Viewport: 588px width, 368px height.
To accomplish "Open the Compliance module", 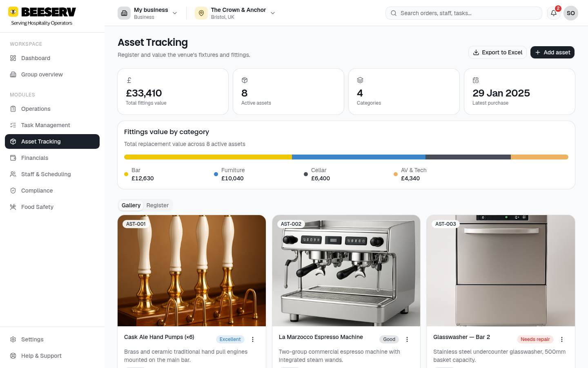I will 52,191.
